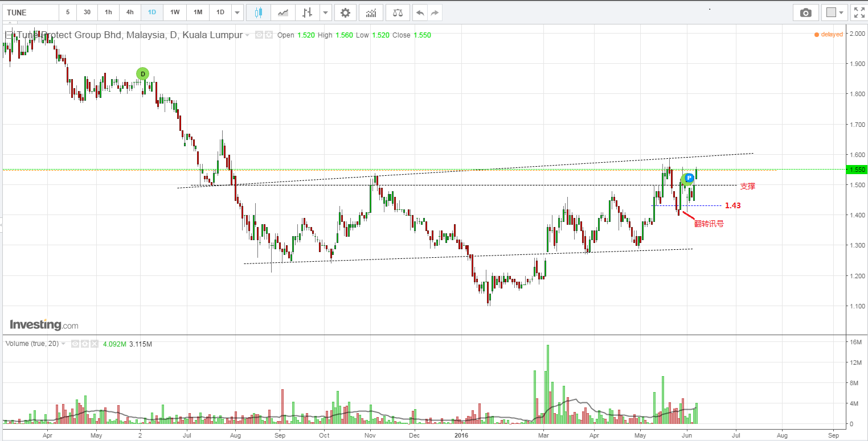Collapse legend icon left of Tune Protect title

(x=8, y=35)
